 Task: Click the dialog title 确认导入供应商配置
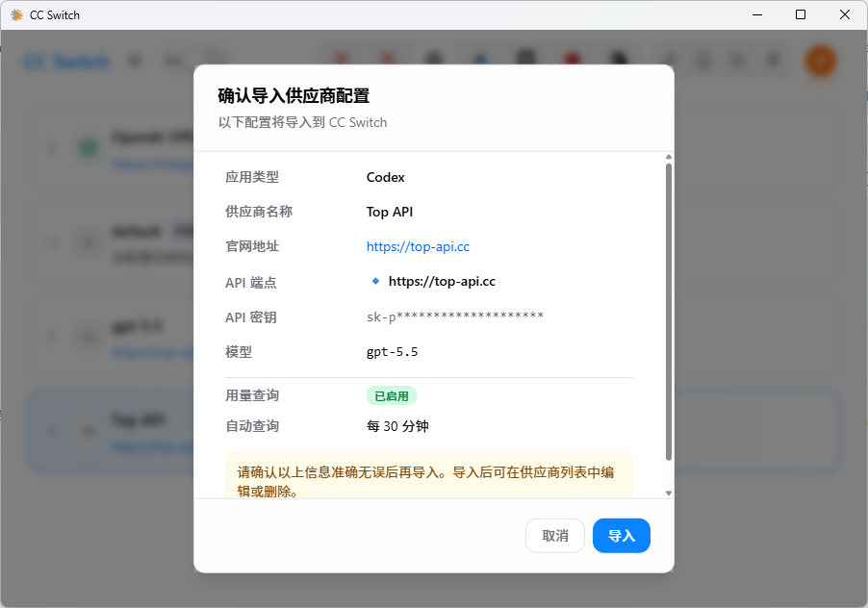pos(294,95)
